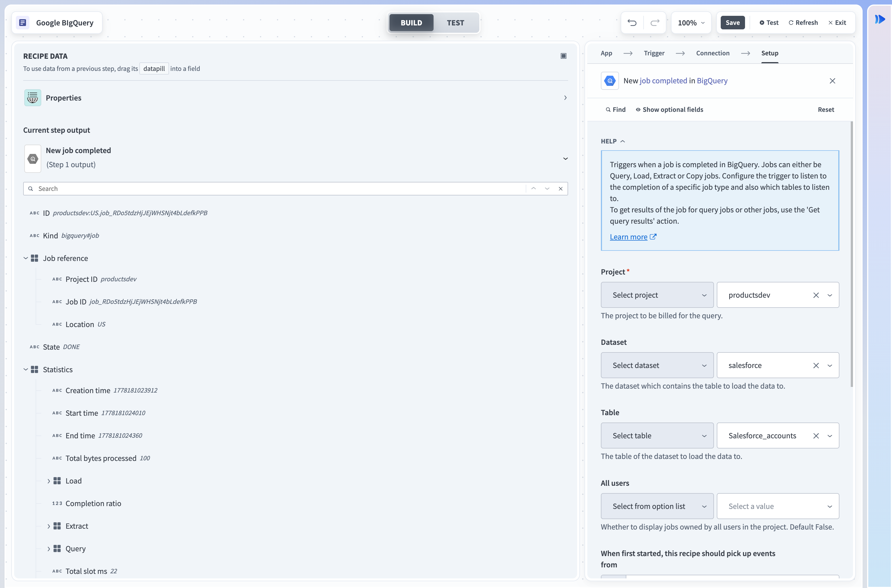The width and height of the screenshot is (892, 588).
Task: Click the Statistics grid icon
Action: coord(34,369)
